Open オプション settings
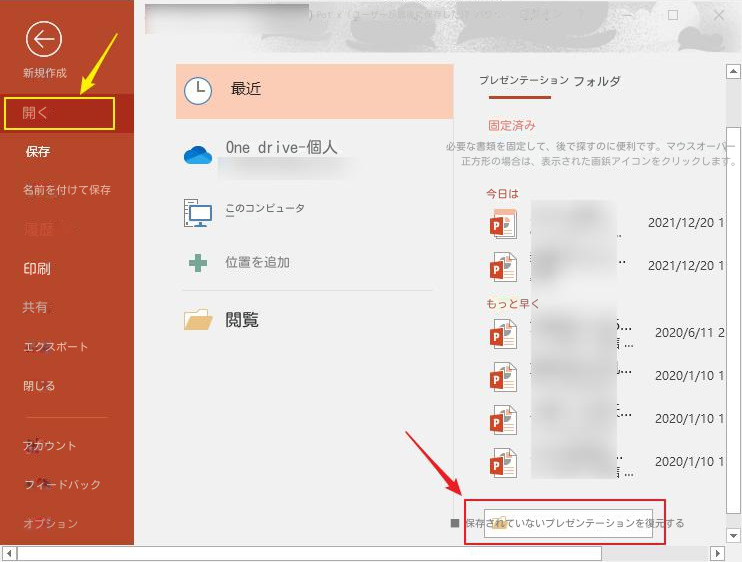This screenshot has height=562, width=742. [51, 523]
